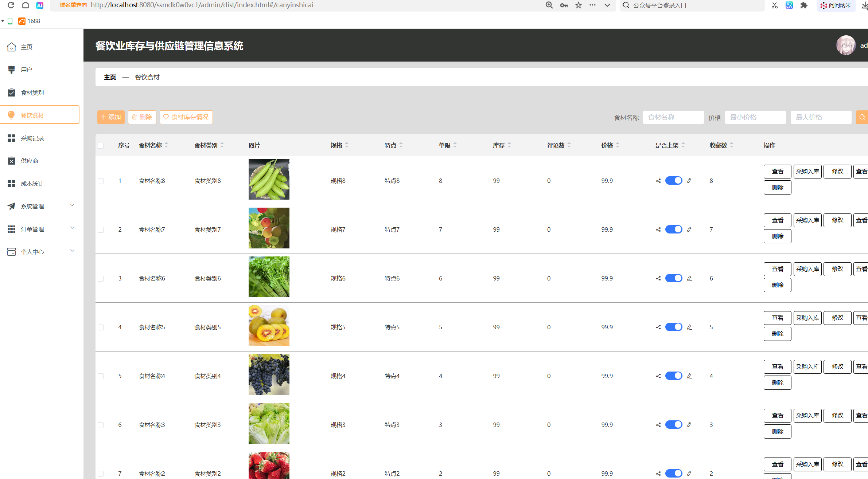This screenshot has width=868, height=479.
Task: Open 主页 in the sidebar
Action: 40,47
